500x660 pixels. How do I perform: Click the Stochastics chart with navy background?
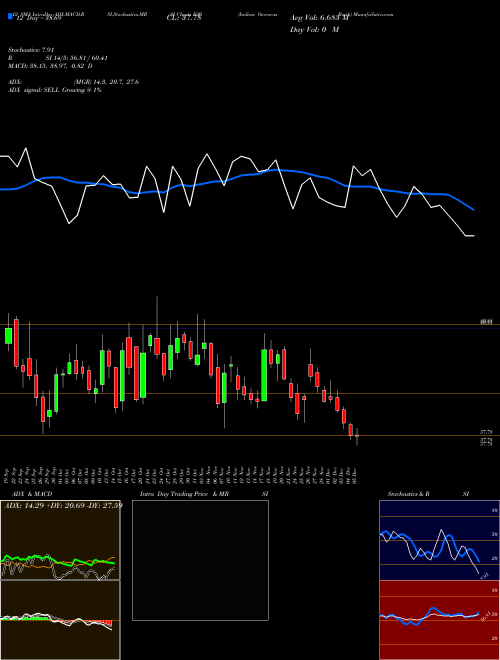pos(439,540)
